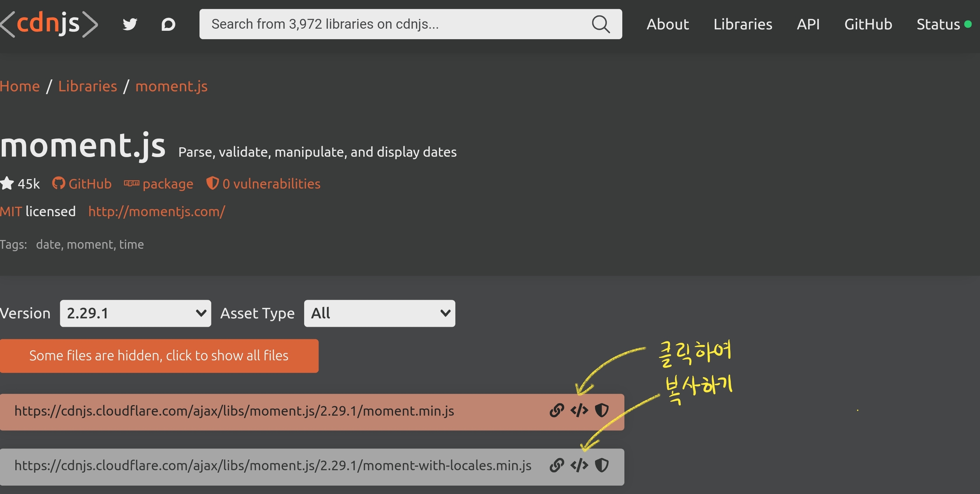Copy script tag icon for moment-with-locales.min.js

click(x=579, y=465)
